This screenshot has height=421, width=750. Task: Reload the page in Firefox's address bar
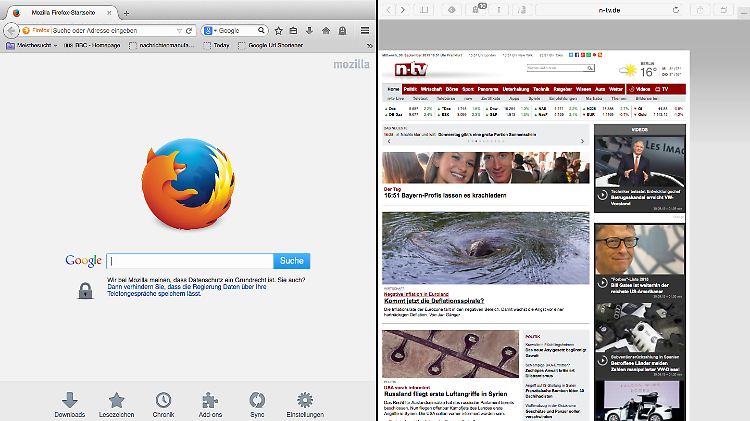point(189,31)
